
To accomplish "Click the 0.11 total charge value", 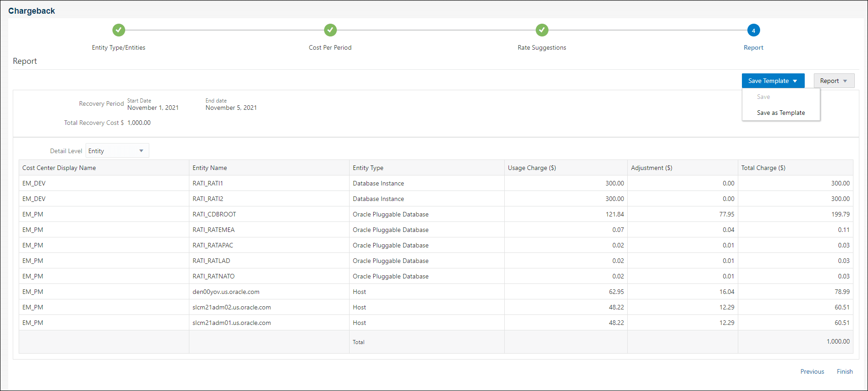I will 844,230.
